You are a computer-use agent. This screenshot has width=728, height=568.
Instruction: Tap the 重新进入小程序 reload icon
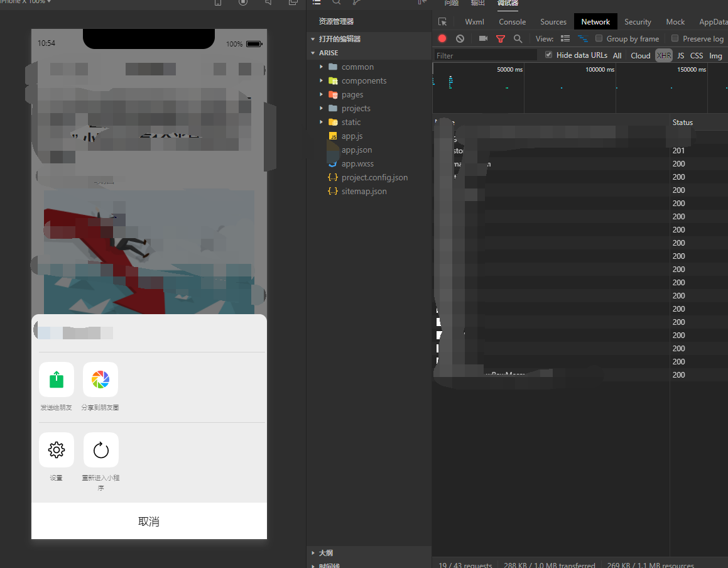[x=101, y=450]
